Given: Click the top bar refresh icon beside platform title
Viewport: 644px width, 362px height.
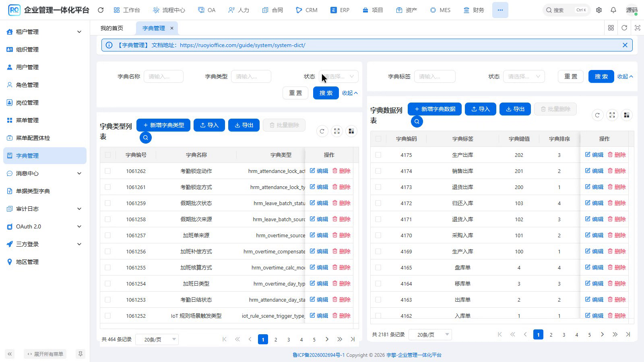Looking at the screenshot, I should (101, 10).
